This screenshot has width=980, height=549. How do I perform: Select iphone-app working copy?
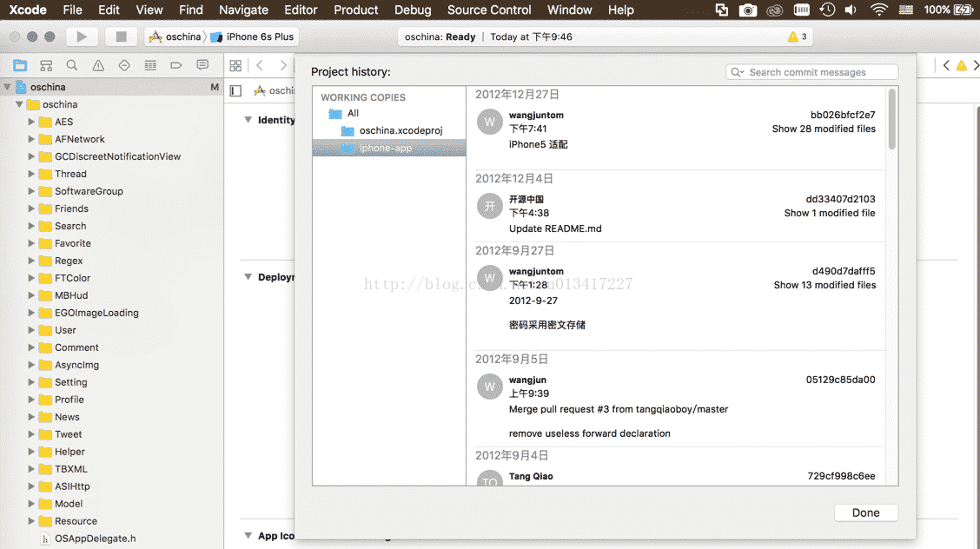pyautogui.click(x=388, y=148)
